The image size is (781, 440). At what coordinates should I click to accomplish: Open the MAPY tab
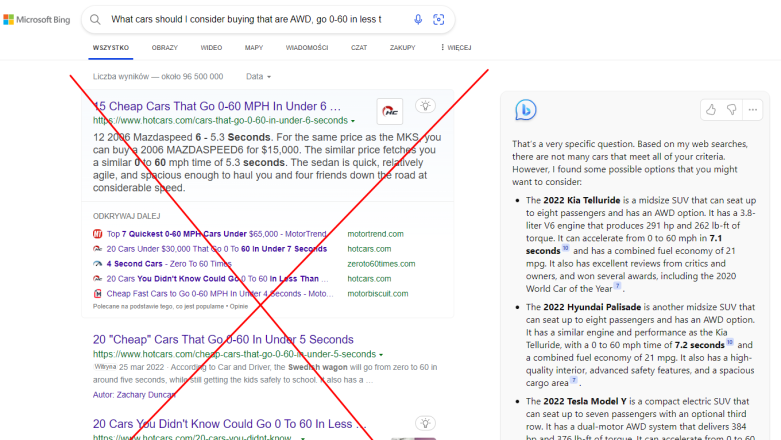(254, 48)
